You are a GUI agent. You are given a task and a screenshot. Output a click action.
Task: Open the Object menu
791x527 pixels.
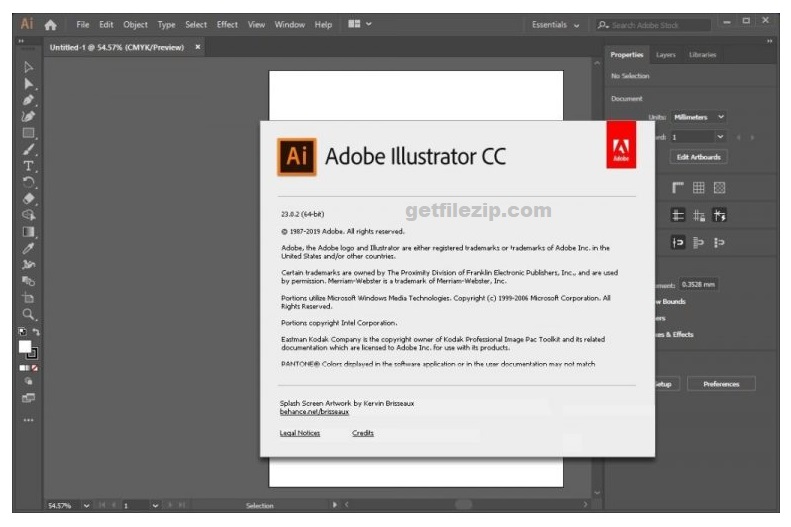[135, 25]
